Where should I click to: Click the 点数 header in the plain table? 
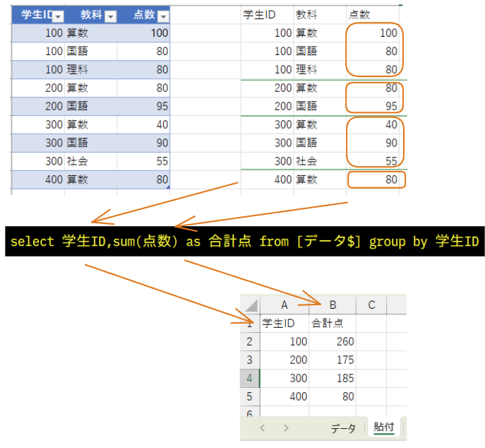[x=373, y=15]
